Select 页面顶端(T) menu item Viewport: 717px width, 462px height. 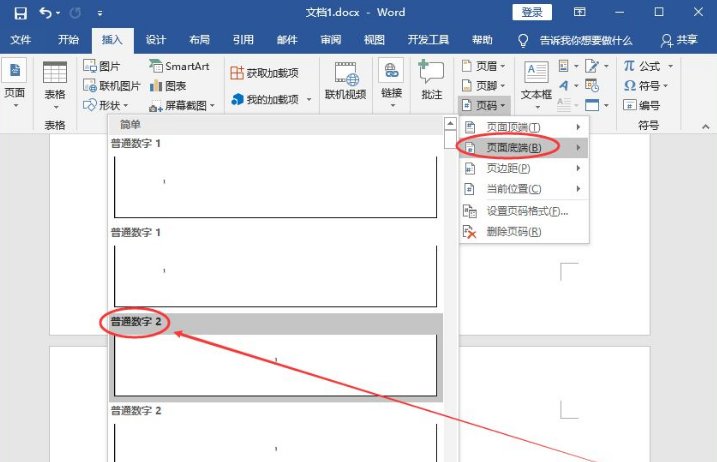coord(523,127)
